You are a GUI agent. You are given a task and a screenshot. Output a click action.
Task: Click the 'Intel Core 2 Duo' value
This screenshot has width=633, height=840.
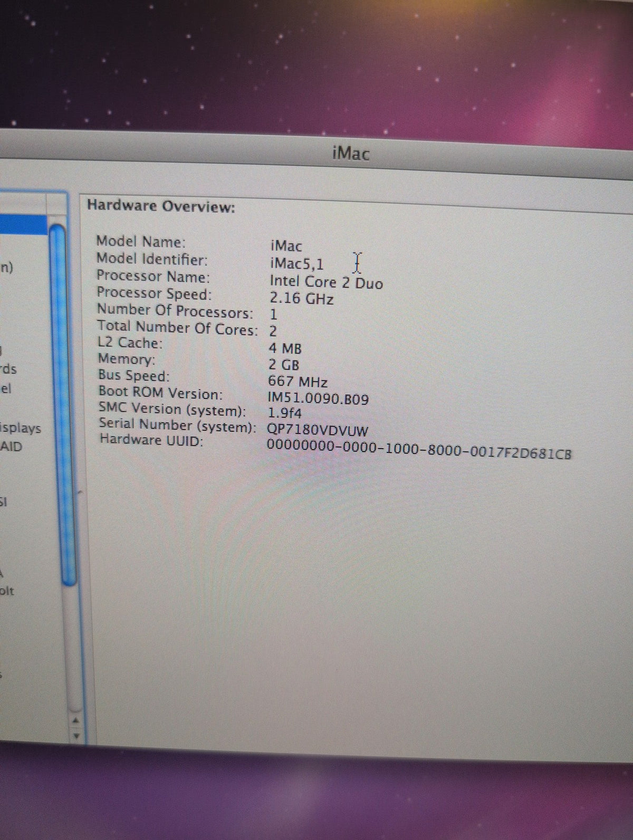326,282
